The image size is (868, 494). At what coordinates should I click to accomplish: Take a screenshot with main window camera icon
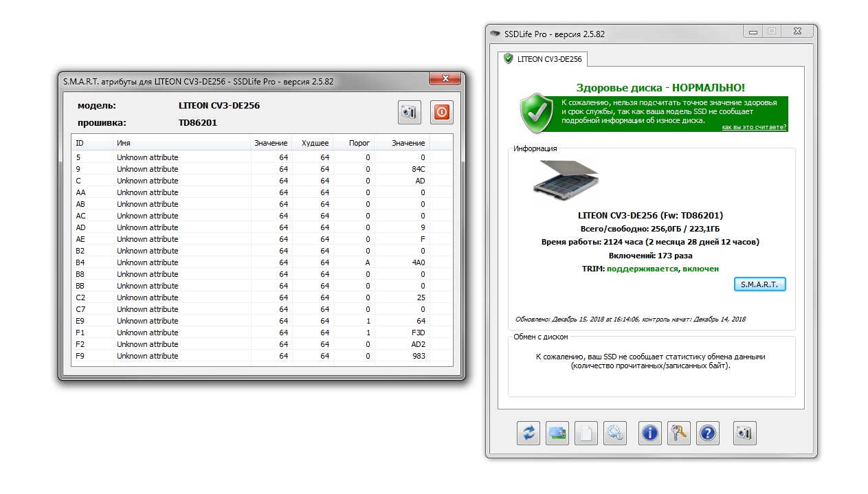pyautogui.click(x=745, y=433)
